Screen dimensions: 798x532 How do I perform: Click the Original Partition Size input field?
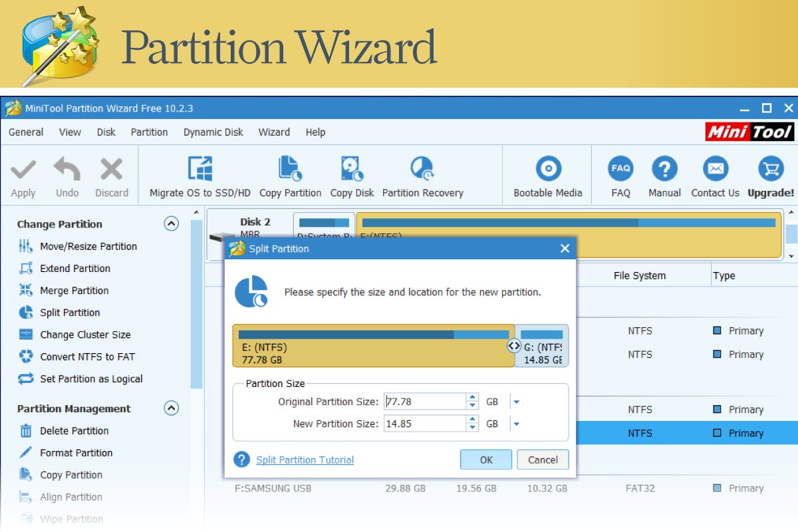click(x=425, y=402)
